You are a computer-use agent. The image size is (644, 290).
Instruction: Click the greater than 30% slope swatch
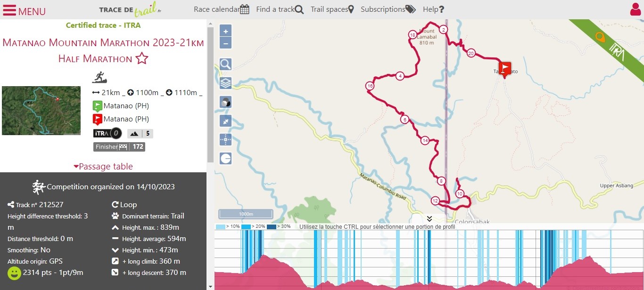point(272,226)
